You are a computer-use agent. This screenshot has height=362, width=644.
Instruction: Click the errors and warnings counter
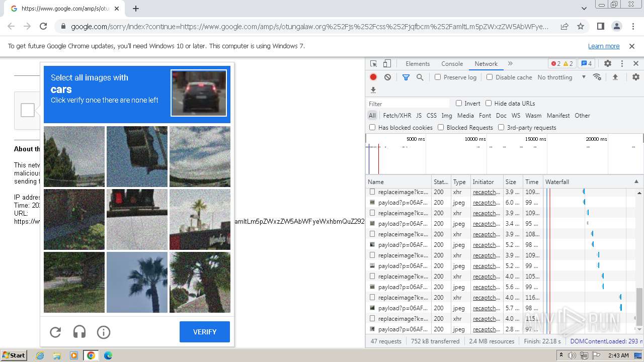(562, 64)
